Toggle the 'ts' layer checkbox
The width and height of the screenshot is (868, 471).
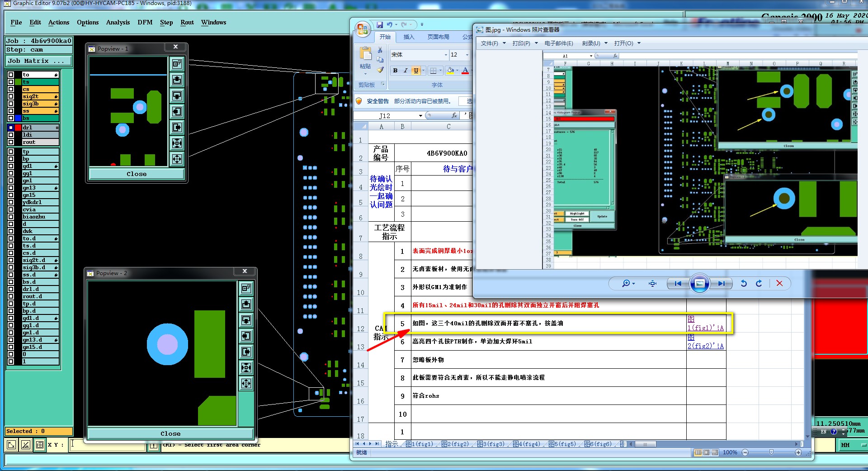coord(10,82)
